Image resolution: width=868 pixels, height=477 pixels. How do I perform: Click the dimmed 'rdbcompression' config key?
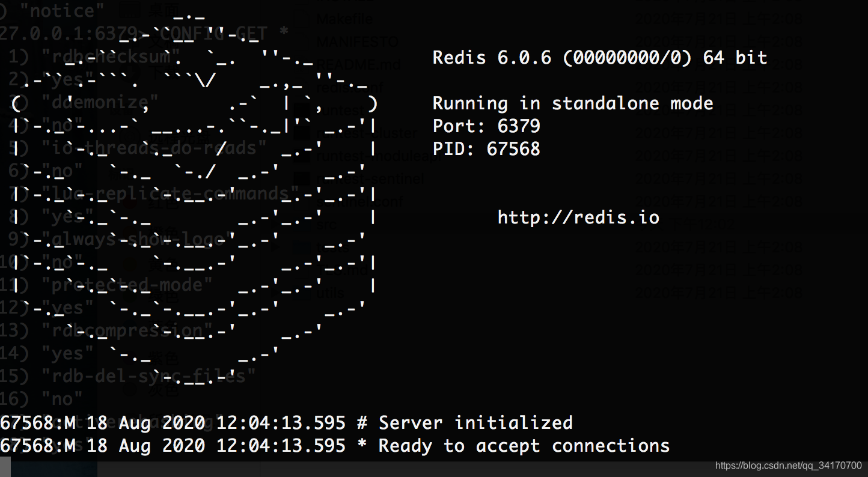pyautogui.click(x=127, y=330)
